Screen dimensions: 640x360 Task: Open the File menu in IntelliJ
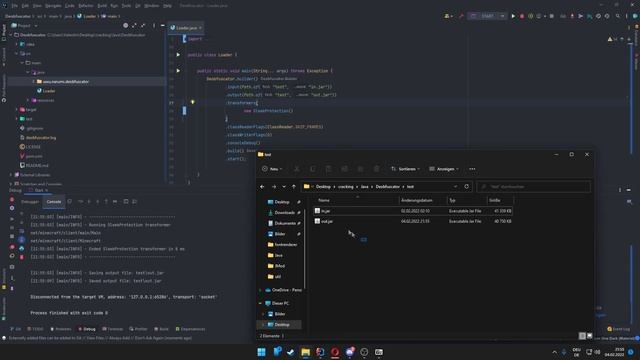(x=15, y=6)
